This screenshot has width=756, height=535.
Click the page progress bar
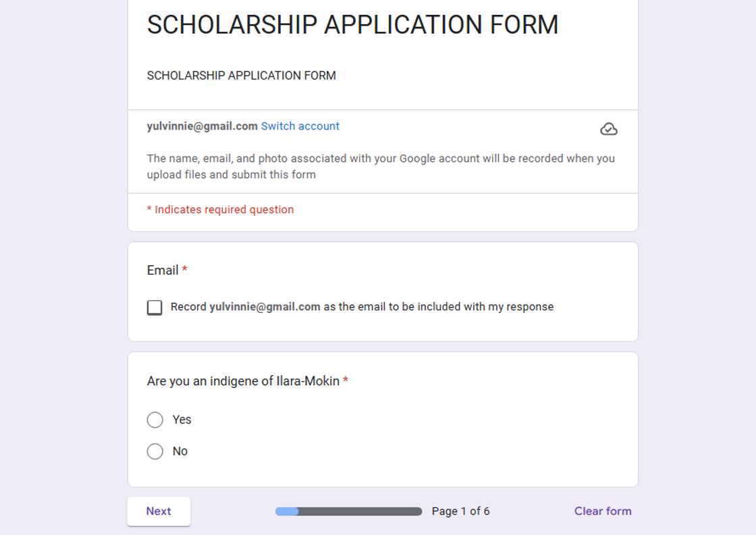tap(348, 511)
